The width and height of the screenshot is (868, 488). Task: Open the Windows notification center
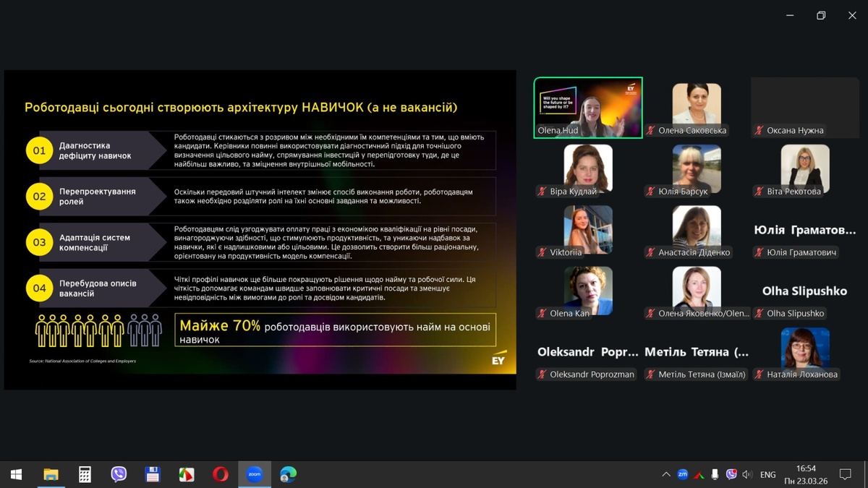845,474
